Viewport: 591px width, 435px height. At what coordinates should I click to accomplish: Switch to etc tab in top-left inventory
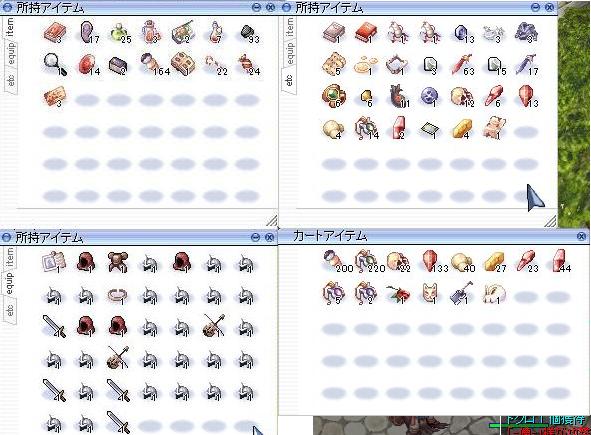click(x=11, y=81)
